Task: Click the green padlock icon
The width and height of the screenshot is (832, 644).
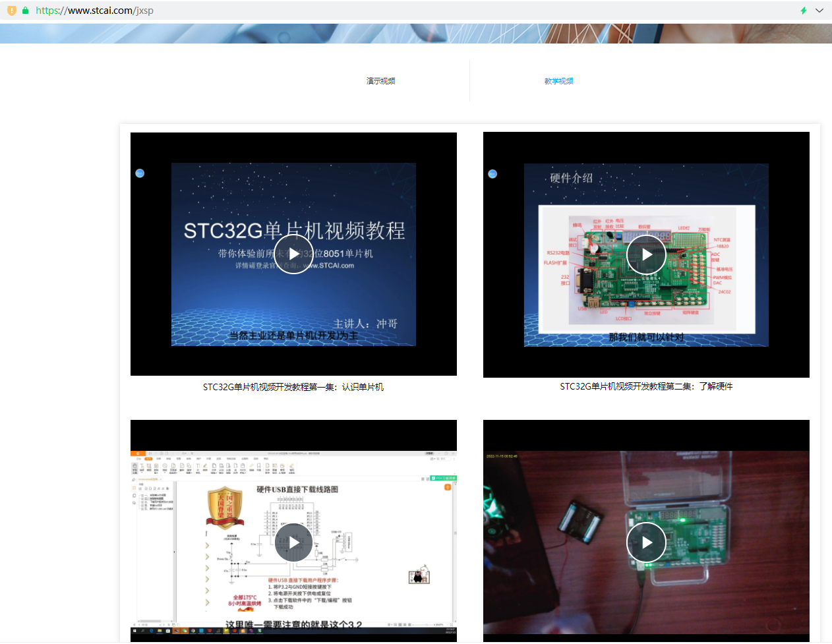Action: (x=26, y=11)
